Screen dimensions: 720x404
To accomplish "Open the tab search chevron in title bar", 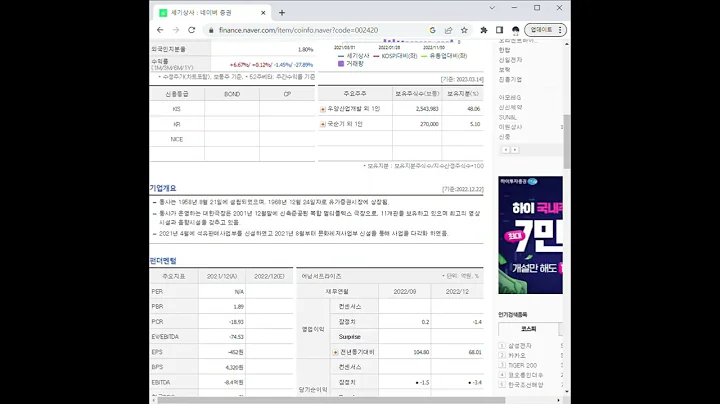I will (492, 8).
